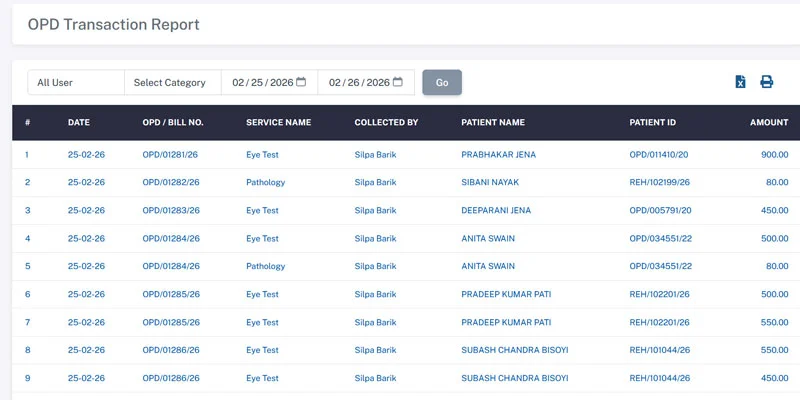Select ANITA SWAIN in row 5
800x400 pixels.
[488, 266]
